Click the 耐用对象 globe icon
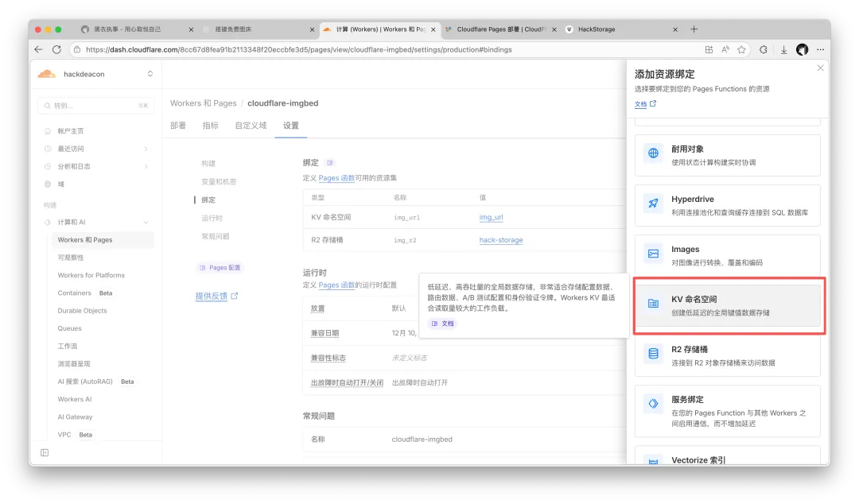 pyautogui.click(x=653, y=153)
